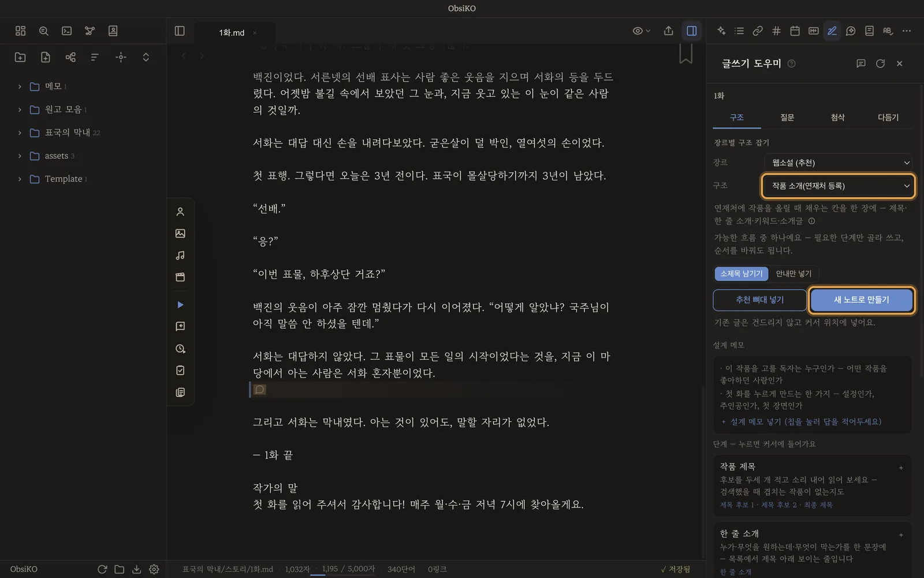Collapse or expand all folders
Image resolution: width=924 pixels, height=578 pixels.
[x=146, y=57]
